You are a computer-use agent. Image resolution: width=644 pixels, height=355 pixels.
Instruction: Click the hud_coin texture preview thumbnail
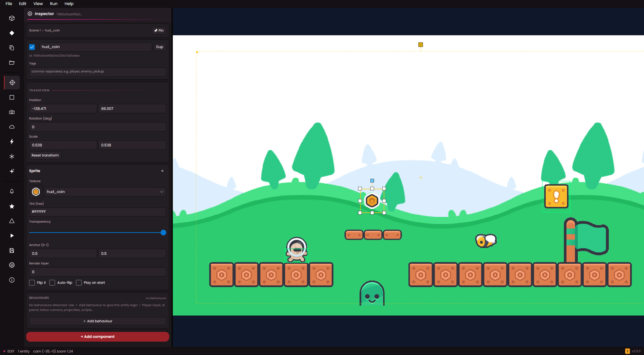point(36,192)
